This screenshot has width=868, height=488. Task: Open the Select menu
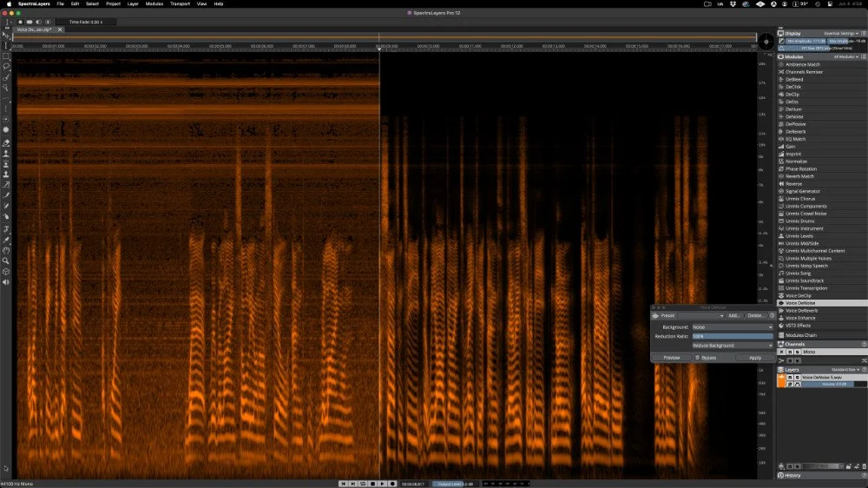coord(92,3)
